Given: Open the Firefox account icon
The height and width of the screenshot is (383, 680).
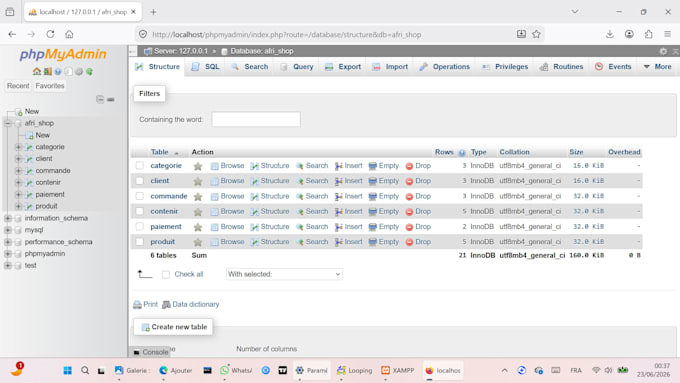Looking at the screenshot, I should tap(629, 34).
